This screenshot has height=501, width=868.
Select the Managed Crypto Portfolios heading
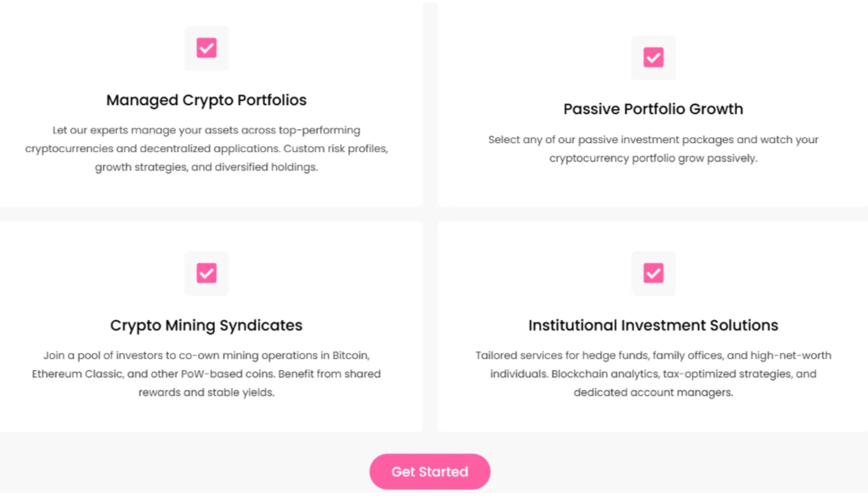click(x=206, y=100)
